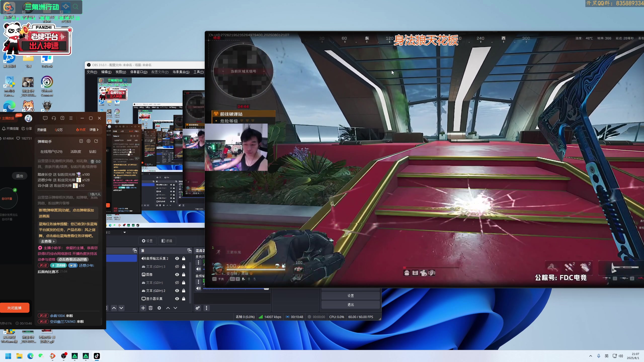
Task: Open the 音频输出 channel three-dot options
Action: [198, 282]
